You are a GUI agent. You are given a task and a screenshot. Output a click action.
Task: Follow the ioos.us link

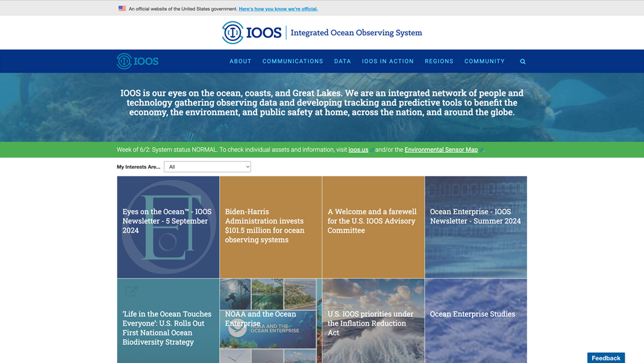click(358, 150)
